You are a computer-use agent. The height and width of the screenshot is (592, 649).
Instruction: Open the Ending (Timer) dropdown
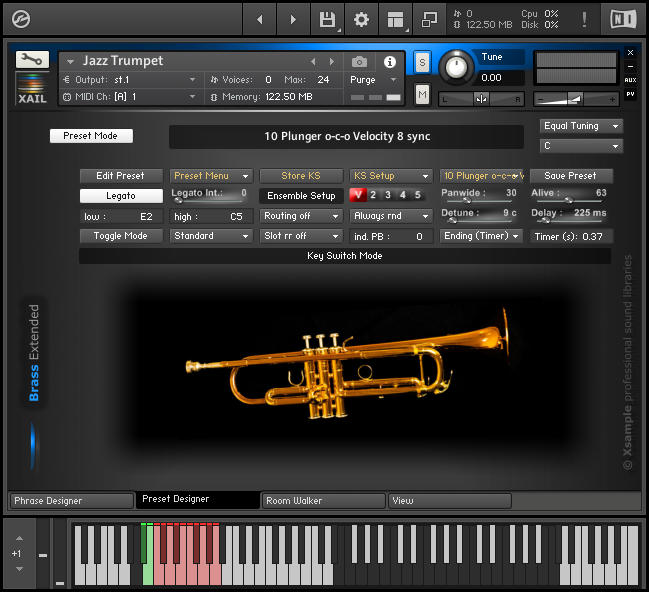(x=481, y=236)
